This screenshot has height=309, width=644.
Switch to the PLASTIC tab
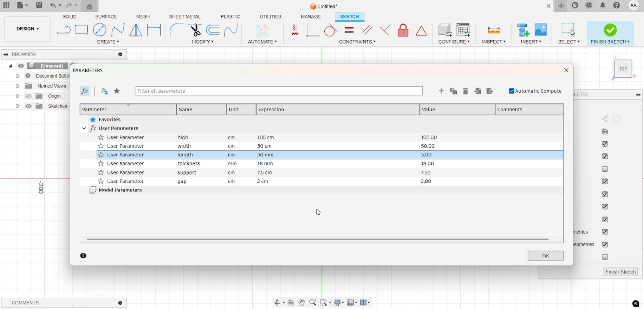click(x=230, y=17)
